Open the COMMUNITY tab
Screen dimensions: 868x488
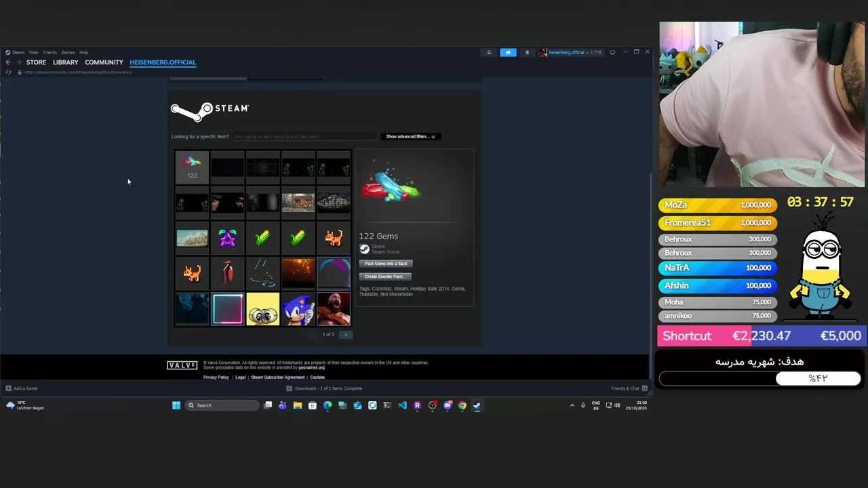(104, 62)
